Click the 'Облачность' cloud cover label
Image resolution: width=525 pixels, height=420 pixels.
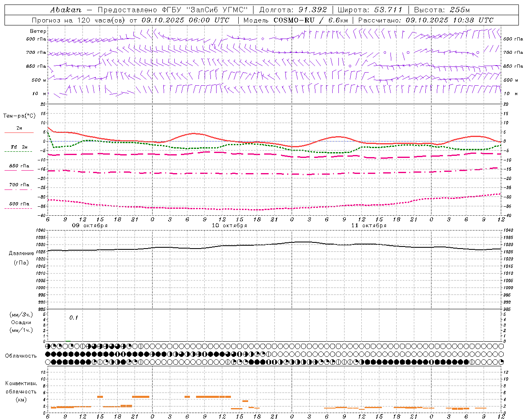pyautogui.click(x=21, y=356)
